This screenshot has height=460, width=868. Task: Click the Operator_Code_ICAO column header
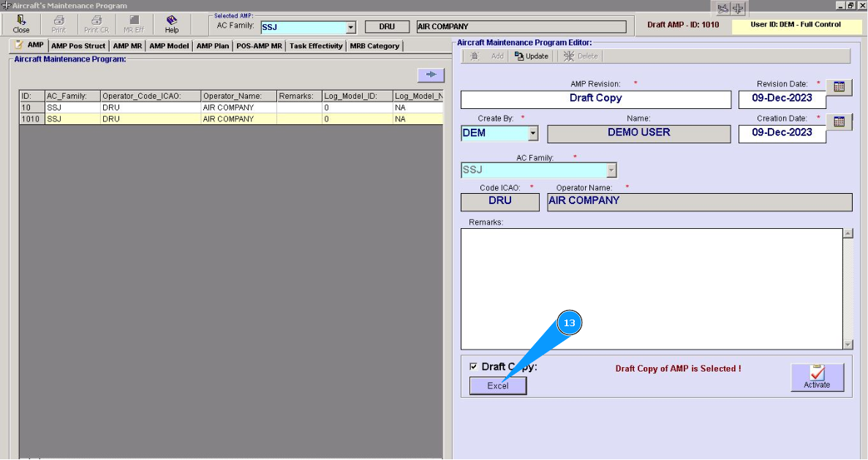(151, 96)
